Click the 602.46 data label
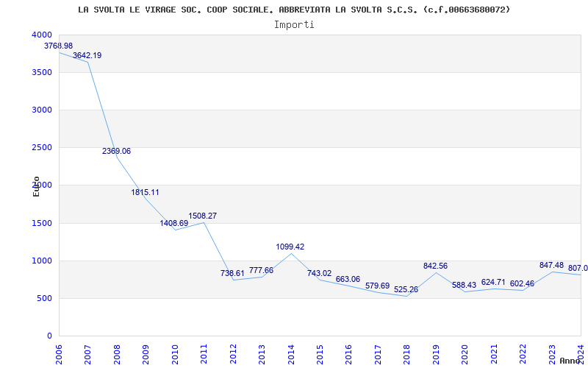 (522, 284)
